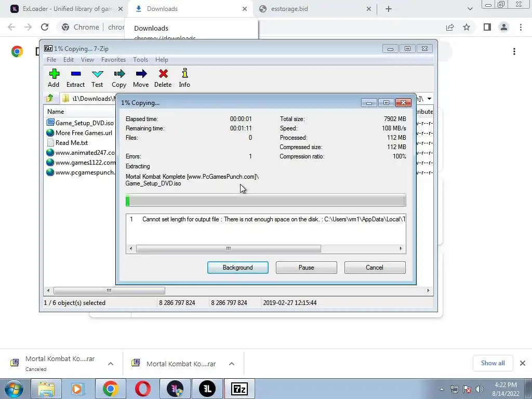Image resolution: width=532 pixels, height=399 pixels.
Task: Open the Edit menu in 7-Zip
Action: click(x=69, y=60)
